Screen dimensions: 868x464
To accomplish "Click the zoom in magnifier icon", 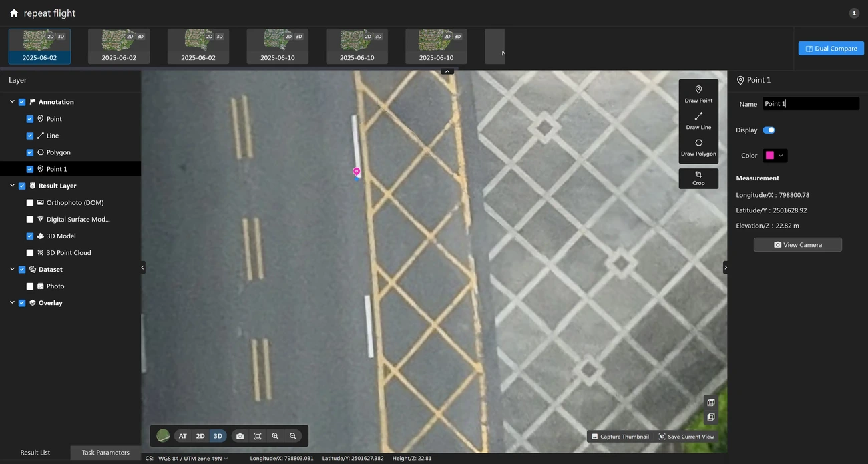I will 275,436.
